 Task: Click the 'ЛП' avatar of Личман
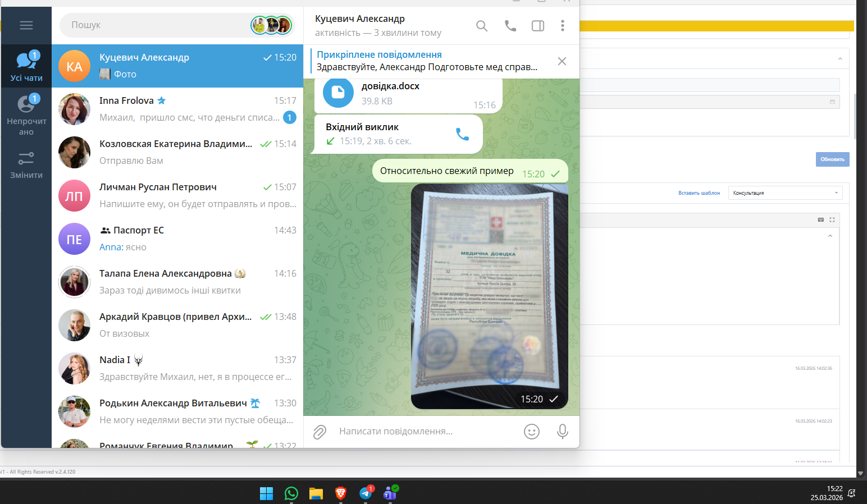tap(75, 196)
